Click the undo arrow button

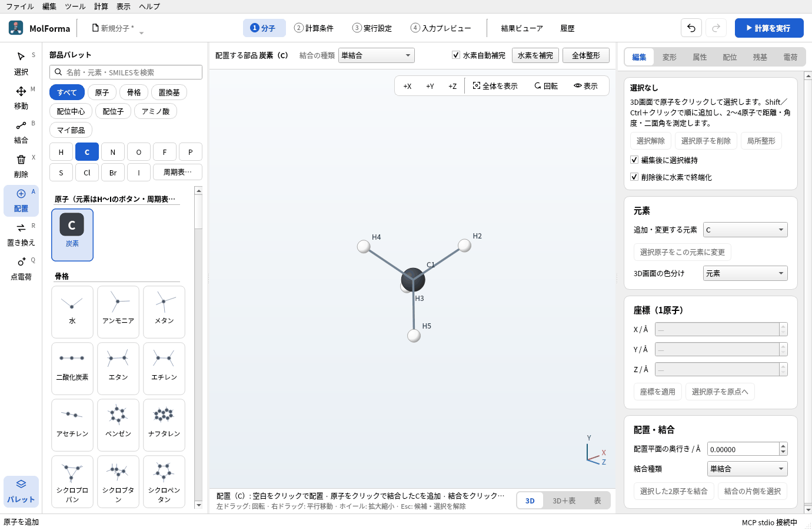691,28
